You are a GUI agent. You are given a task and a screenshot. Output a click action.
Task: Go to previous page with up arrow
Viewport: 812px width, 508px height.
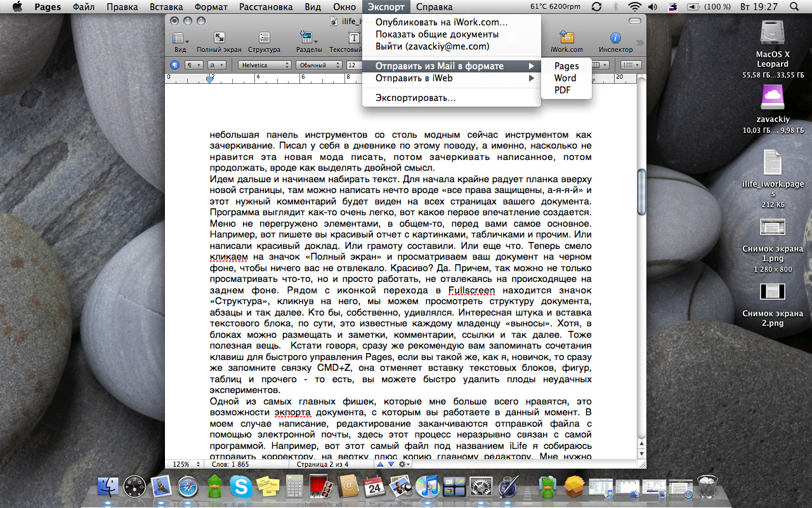point(380,464)
